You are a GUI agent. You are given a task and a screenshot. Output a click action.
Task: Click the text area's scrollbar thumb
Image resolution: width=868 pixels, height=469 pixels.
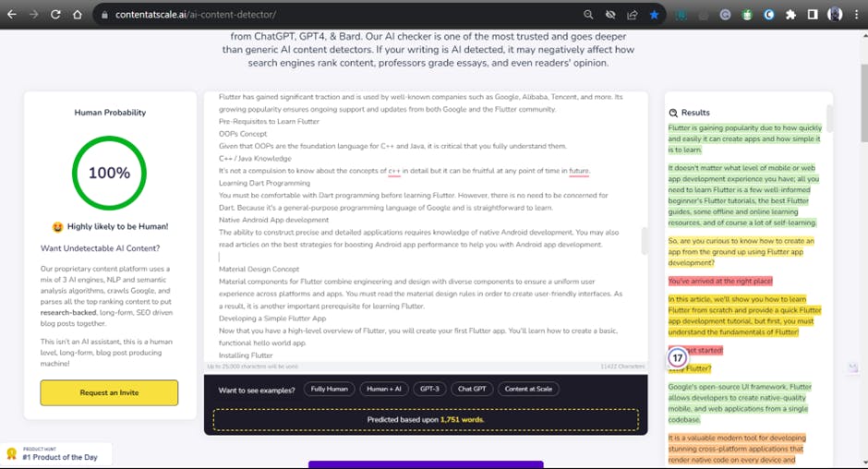(x=644, y=241)
